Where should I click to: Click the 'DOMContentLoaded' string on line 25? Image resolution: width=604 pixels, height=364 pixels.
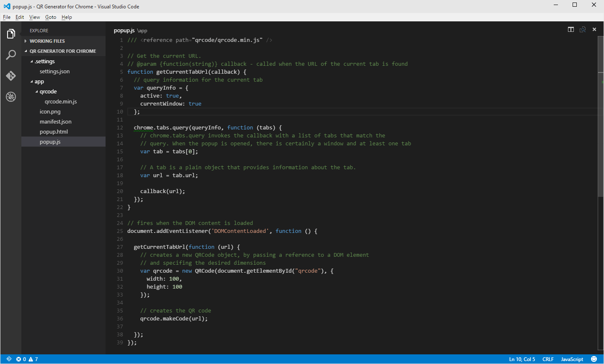240,231
